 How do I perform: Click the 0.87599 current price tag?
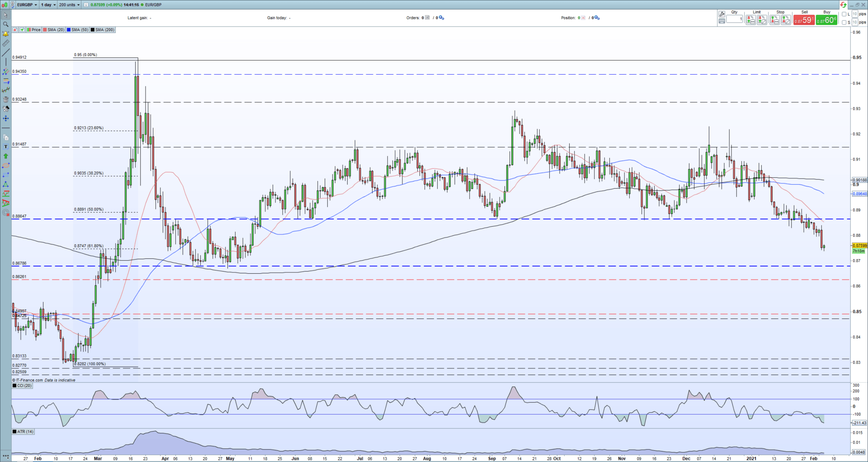click(859, 246)
